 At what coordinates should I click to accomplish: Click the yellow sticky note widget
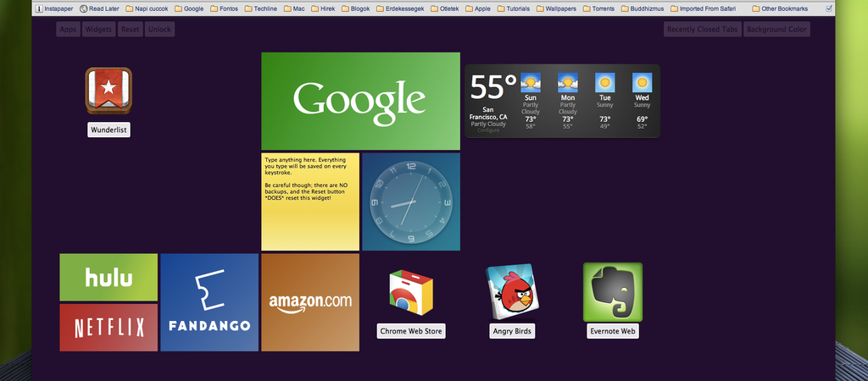pyautogui.click(x=310, y=202)
